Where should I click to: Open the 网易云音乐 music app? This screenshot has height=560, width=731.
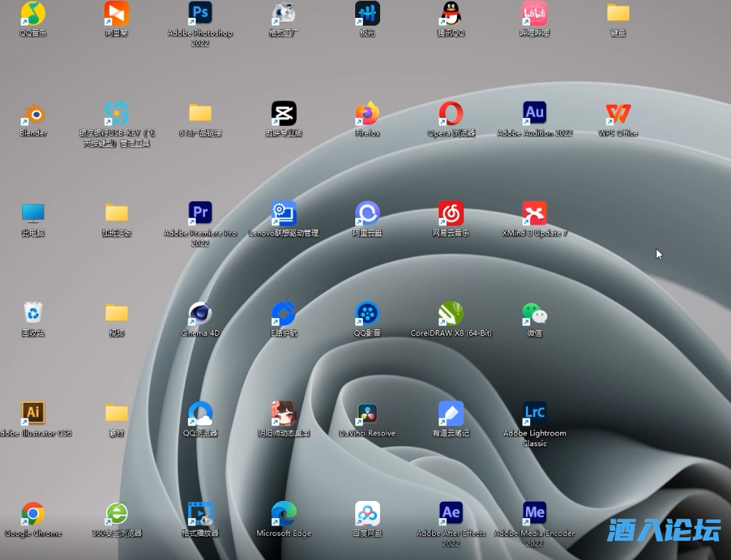pos(451,212)
